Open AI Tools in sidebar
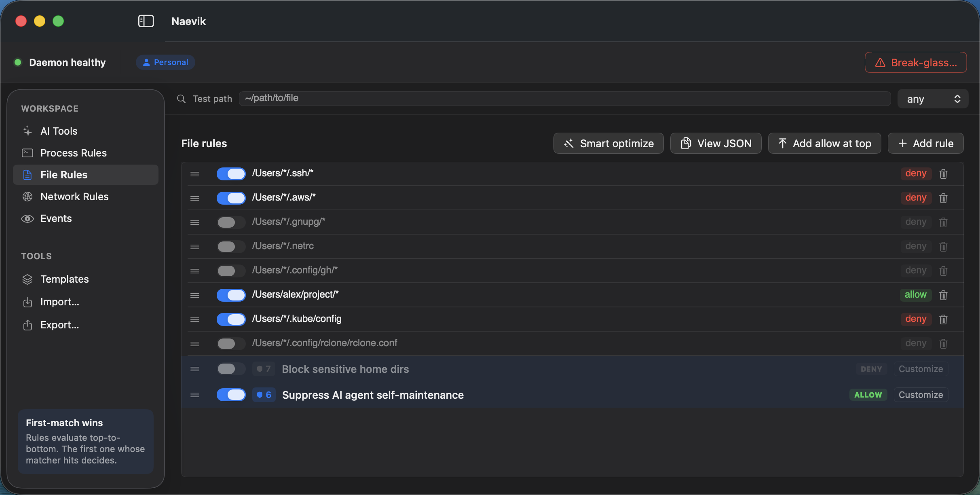This screenshot has width=980, height=495. click(86, 131)
